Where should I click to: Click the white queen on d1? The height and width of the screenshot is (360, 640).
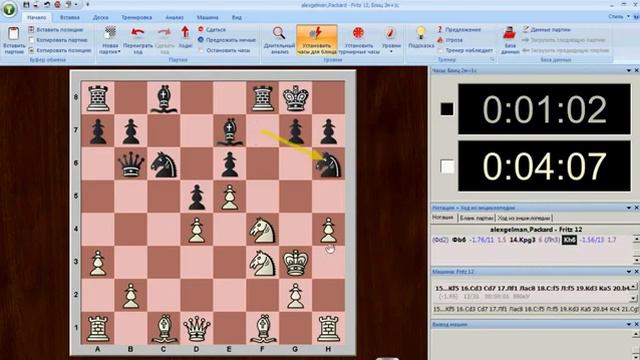pyautogui.click(x=196, y=329)
